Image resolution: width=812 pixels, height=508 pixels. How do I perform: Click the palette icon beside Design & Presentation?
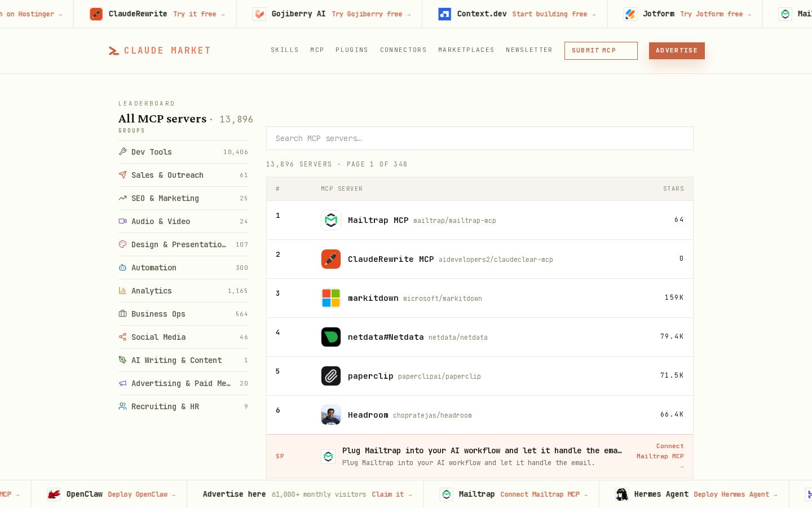pos(122,244)
